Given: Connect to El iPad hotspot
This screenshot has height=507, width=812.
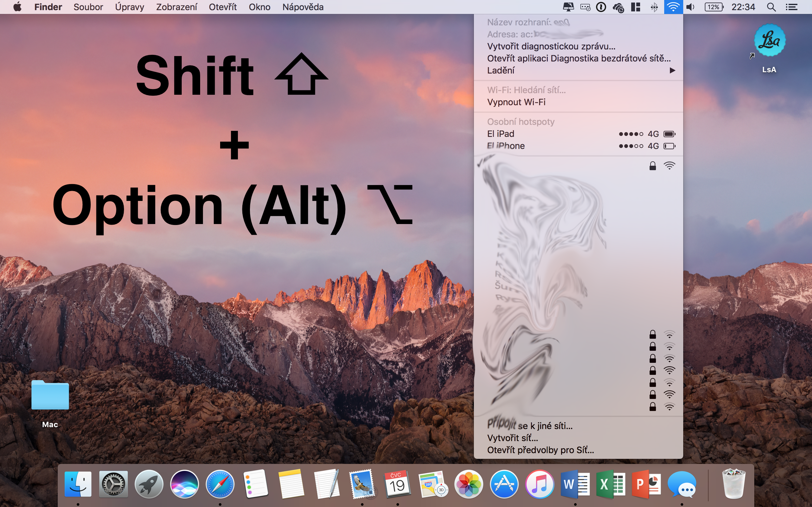Looking at the screenshot, I should pos(501,134).
